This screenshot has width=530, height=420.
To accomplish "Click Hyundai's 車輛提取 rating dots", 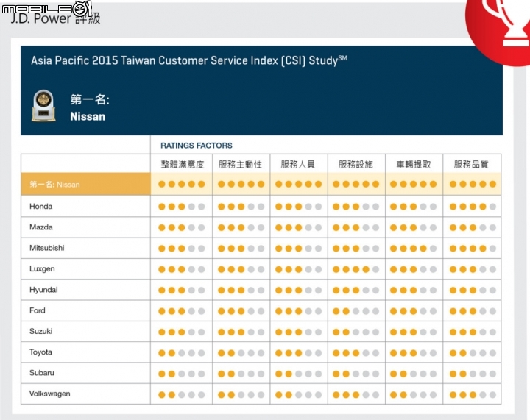I will click(413, 290).
